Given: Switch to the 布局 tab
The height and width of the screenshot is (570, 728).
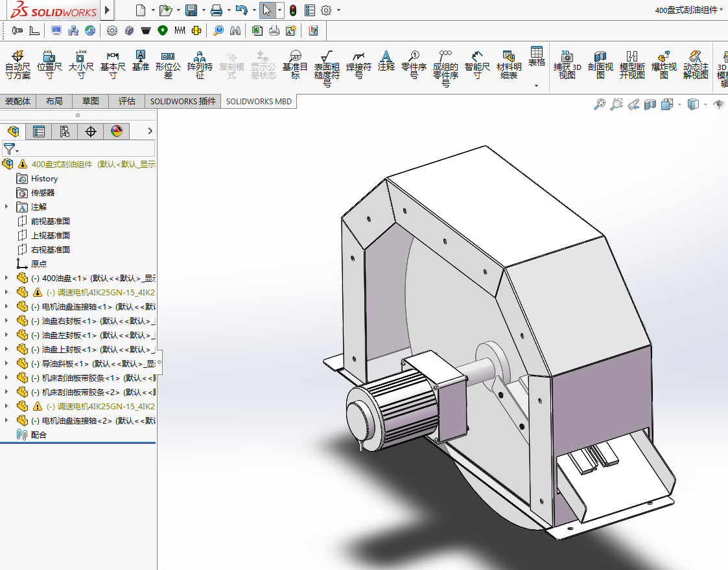Looking at the screenshot, I should pos(54,101).
